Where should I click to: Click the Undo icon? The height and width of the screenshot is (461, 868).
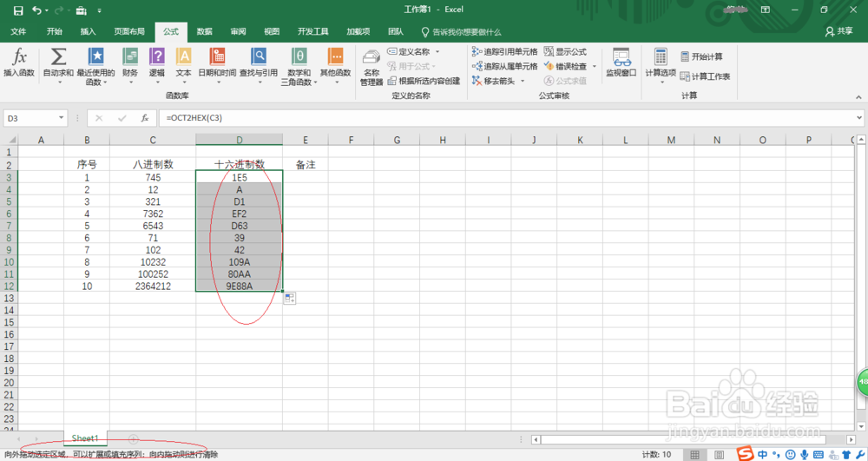tap(37, 10)
